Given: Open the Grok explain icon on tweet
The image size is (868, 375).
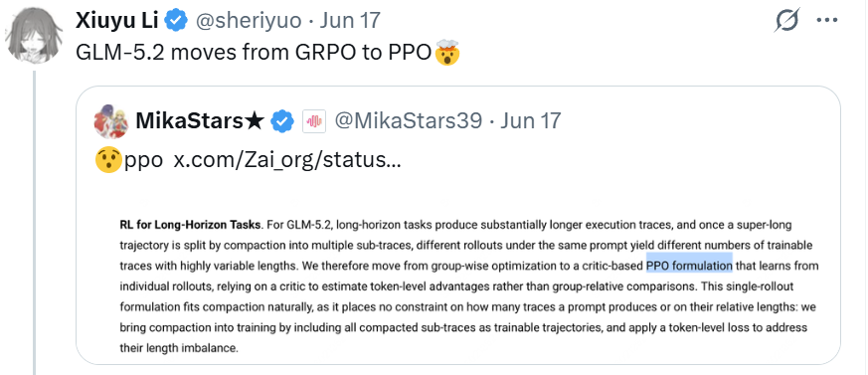Looking at the screenshot, I should click(787, 21).
